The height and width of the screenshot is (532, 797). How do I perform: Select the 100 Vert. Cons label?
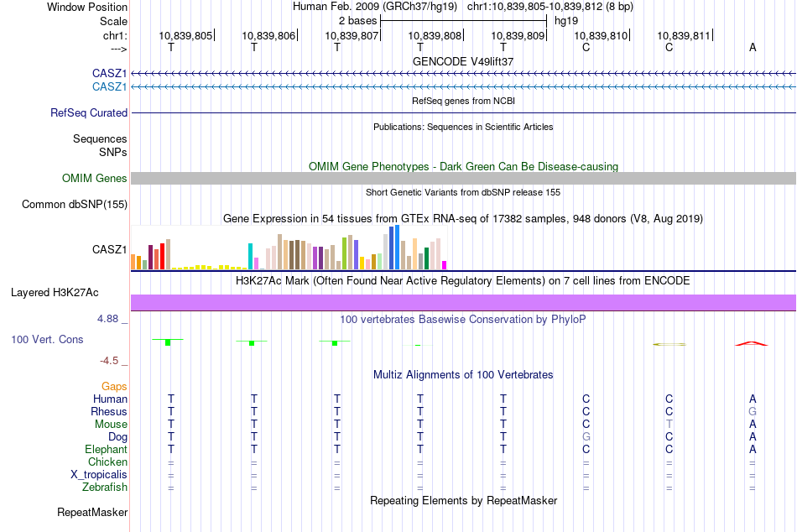click(47, 339)
